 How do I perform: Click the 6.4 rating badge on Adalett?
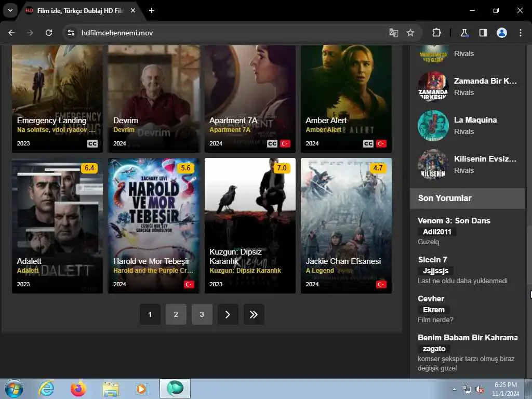pyautogui.click(x=89, y=168)
